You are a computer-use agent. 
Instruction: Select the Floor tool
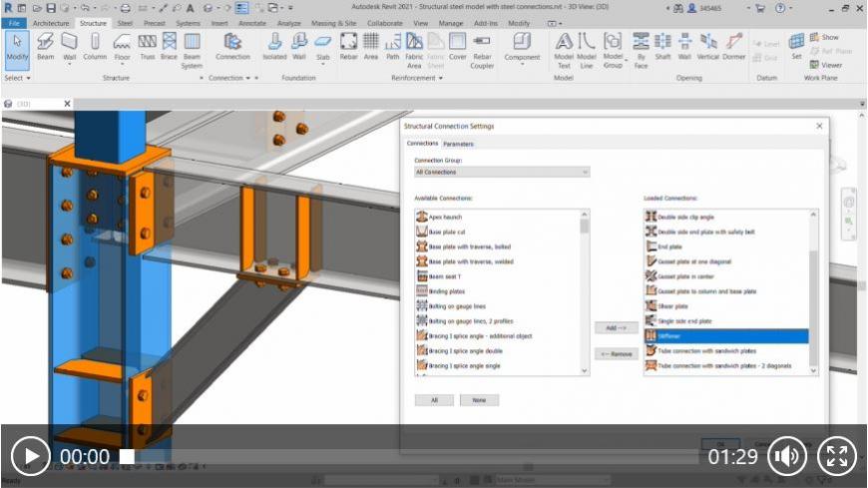[122, 47]
